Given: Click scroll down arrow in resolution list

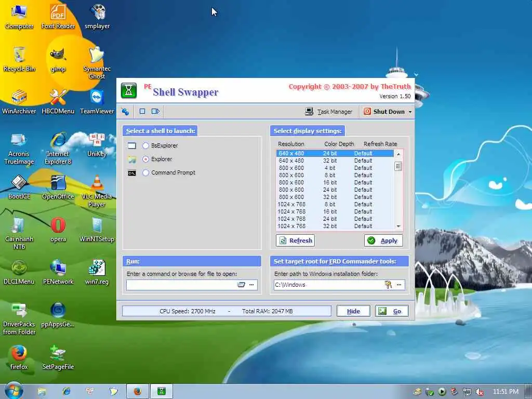Looking at the screenshot, I should click(398, 226).
